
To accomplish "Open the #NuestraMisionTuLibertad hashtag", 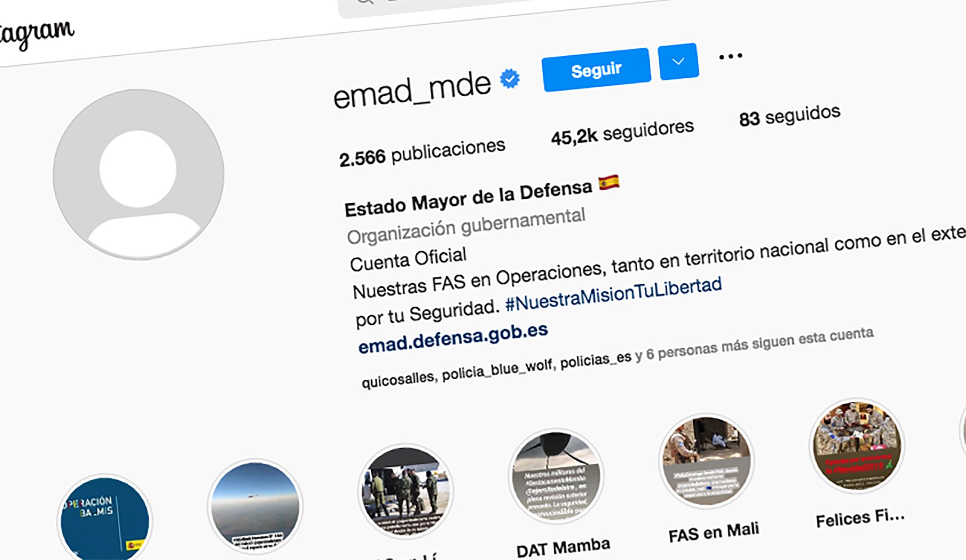I will tap(613, 294).
